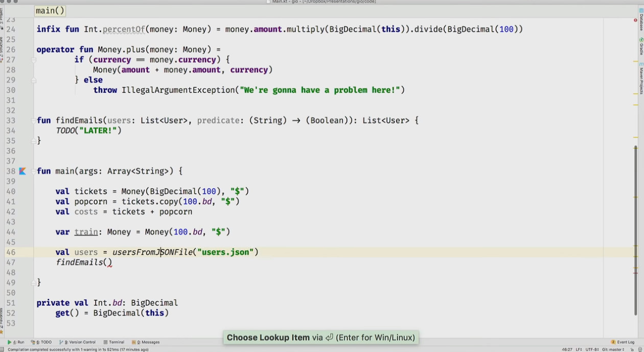The image size is (644, 352).
Task: Click the red error indicator at top of scrollbar
Action: pos(635,20)
